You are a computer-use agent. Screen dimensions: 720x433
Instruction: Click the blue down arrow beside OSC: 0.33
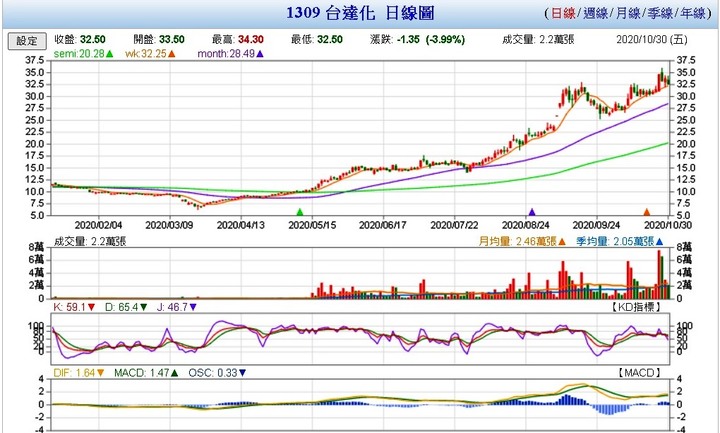point(242,373)
